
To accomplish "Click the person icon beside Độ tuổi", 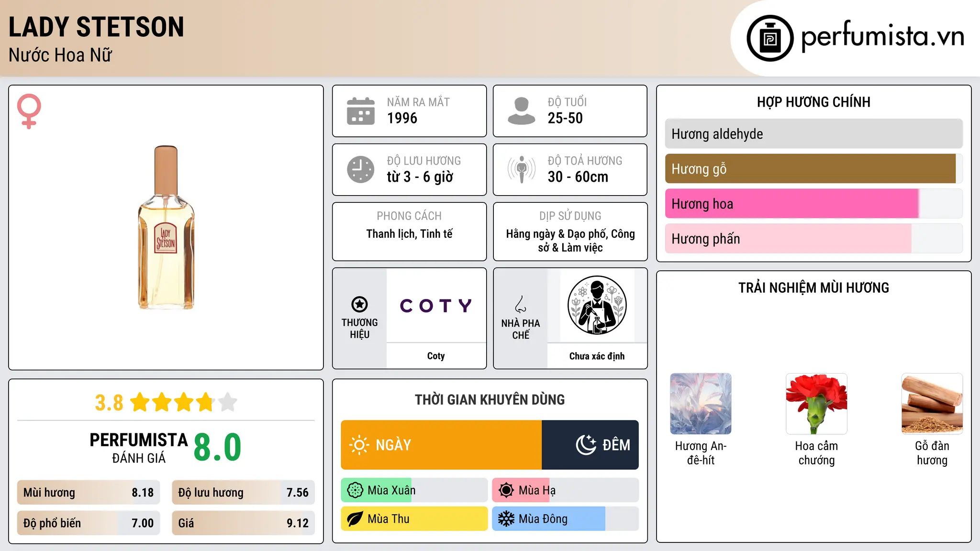I will click(521, 111).
